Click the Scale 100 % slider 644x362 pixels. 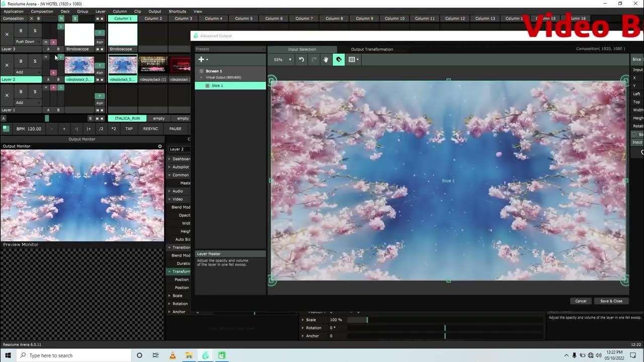click(x=445, y=320)
